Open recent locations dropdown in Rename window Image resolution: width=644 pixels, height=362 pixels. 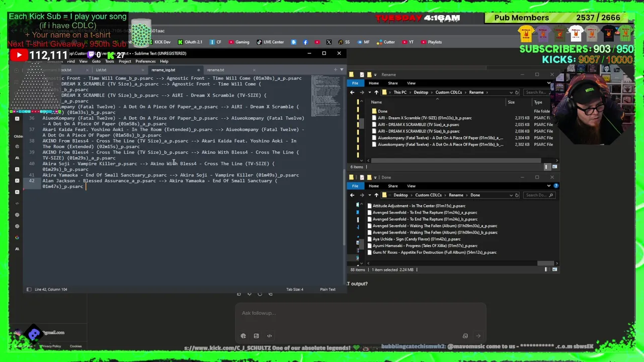[x=369, y=93]
